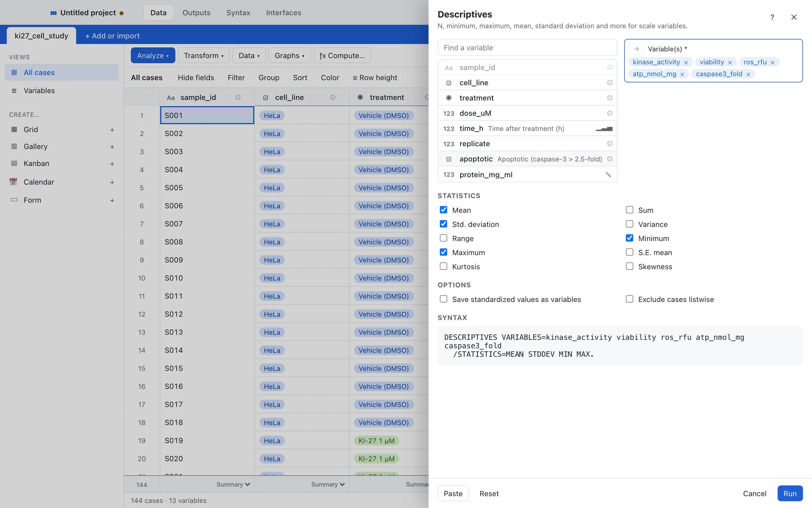The image size is (812, 508).
Task: Switch to the Outputs tab
Action: coord(196,13)
